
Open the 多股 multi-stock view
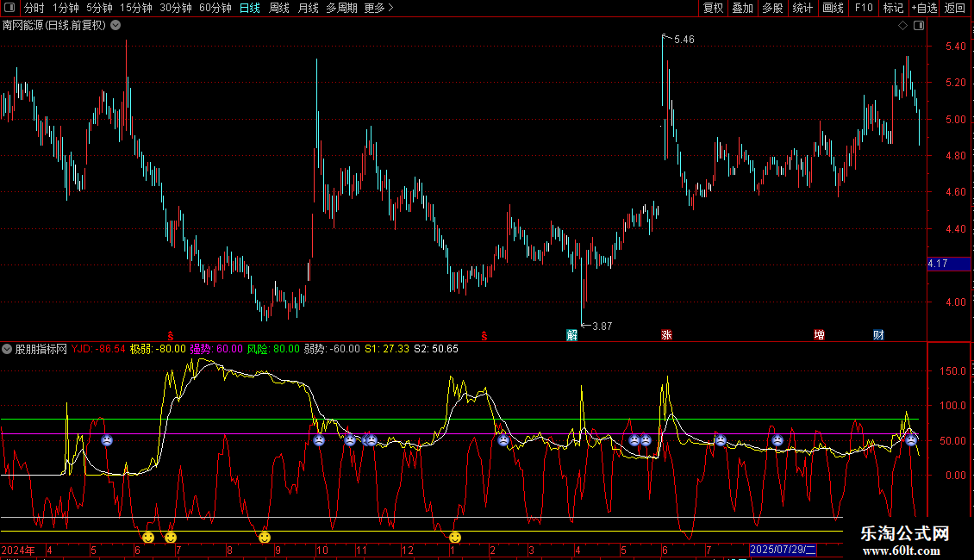coord(773,8)
